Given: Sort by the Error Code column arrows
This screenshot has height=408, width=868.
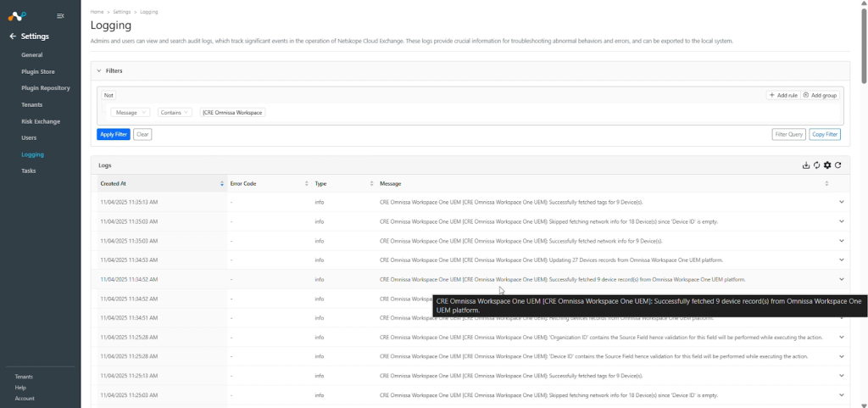Looking at the screenshot, I should 307,183.
